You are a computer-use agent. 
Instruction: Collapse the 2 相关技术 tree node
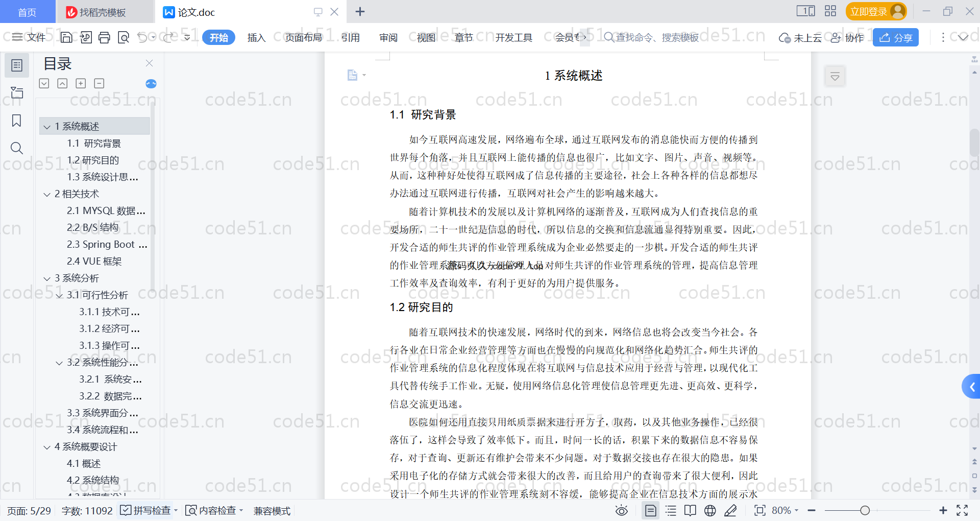click(47, 194)
